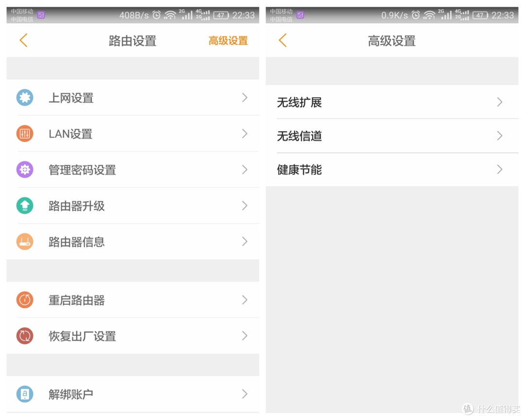Click the 路由器信息 router info icon
525x420 pixels.
click(x=25, y=242)
